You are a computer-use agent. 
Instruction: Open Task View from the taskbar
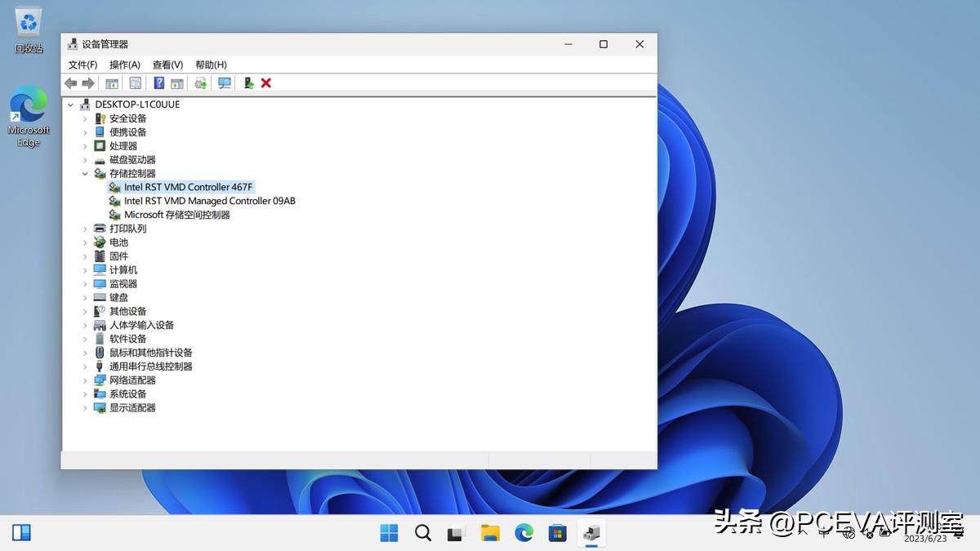pos(456,533)
